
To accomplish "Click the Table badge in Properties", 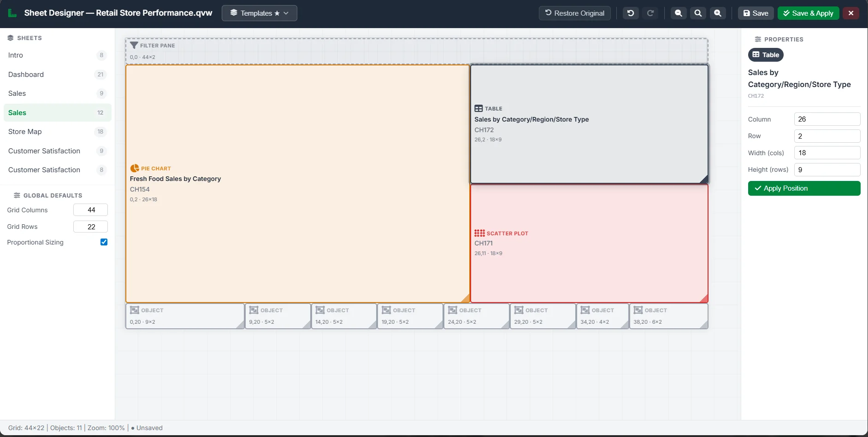I will (765, 55).
